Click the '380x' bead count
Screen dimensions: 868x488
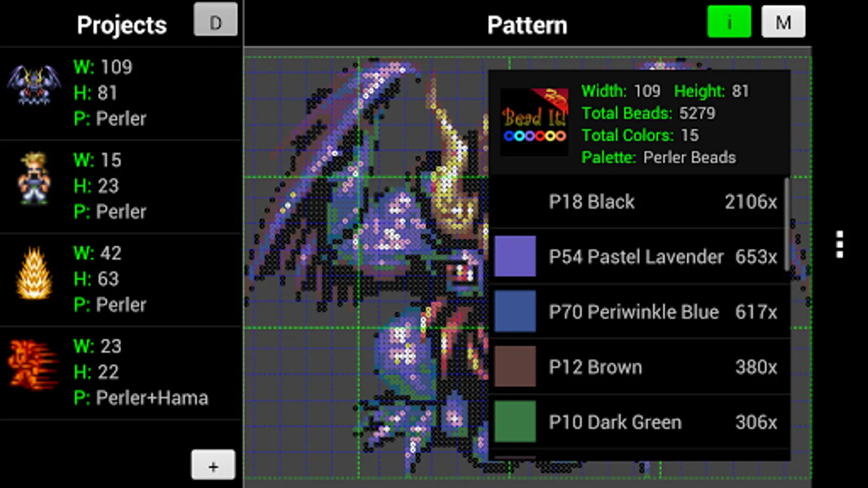(756, 367)
